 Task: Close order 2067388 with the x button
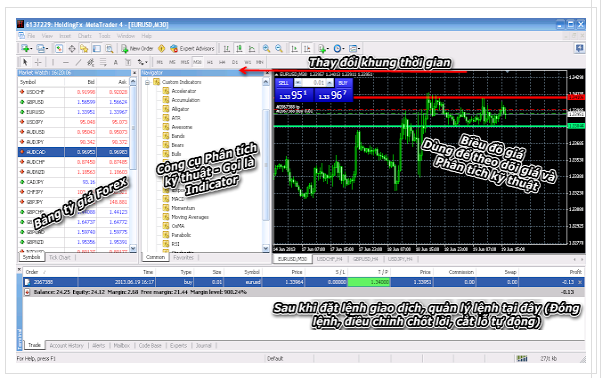coord(580,282)
